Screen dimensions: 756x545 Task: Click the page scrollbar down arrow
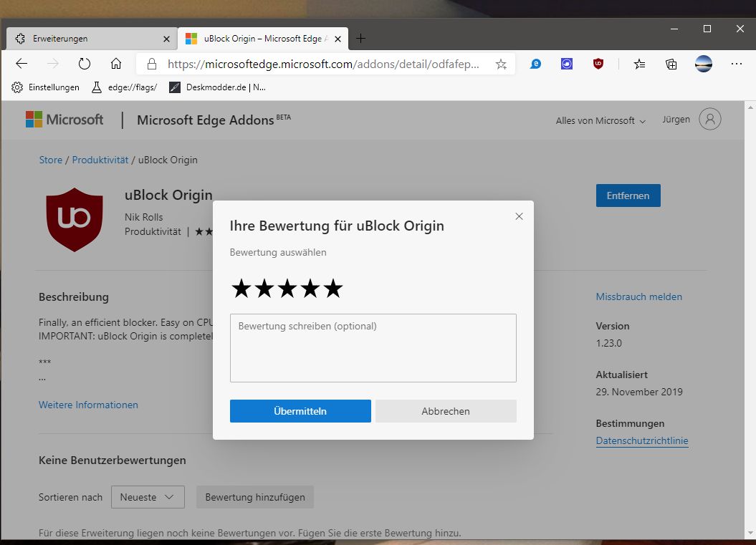[750, 533]
